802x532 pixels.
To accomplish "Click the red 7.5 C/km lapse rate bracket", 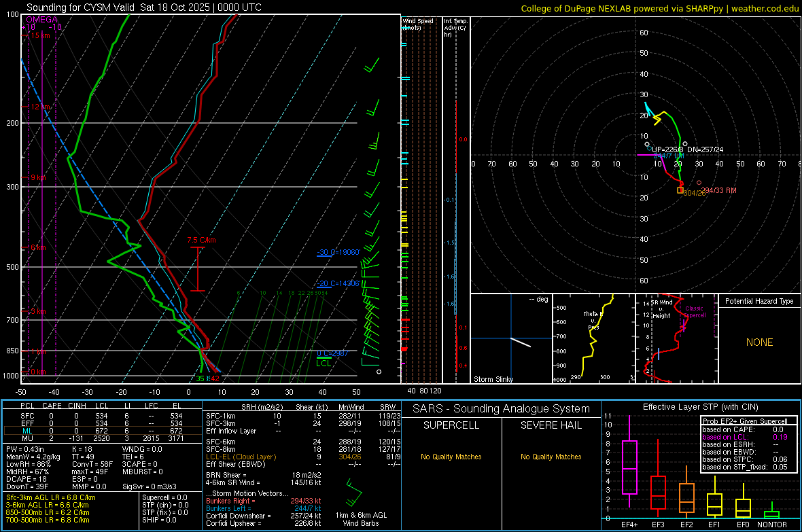I will 197,269.
